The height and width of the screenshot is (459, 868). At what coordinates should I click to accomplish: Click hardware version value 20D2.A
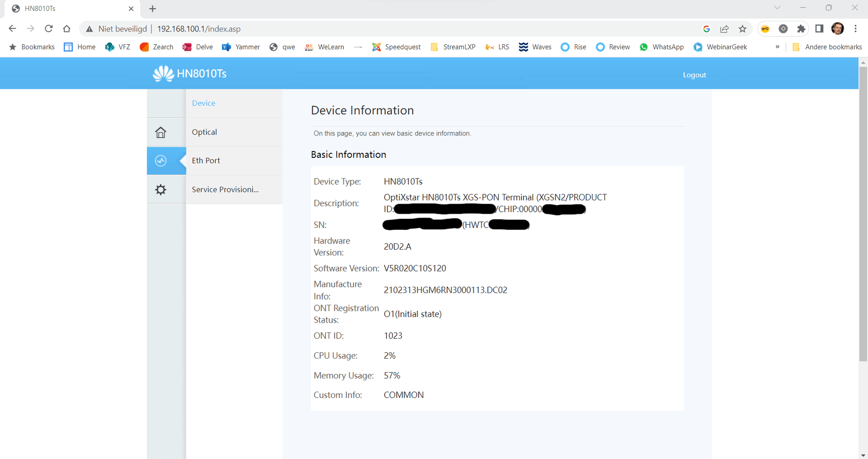[x=397, y=247]
